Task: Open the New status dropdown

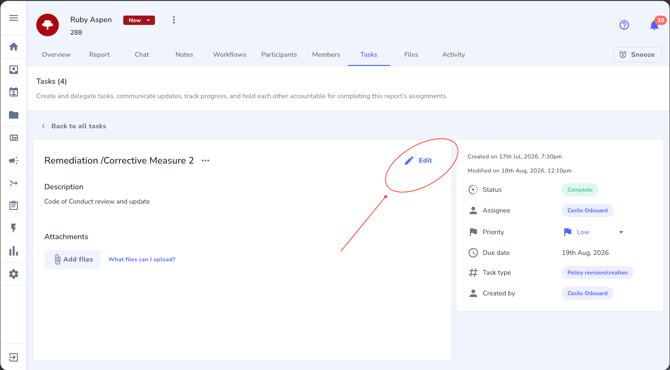Action: [139, 20]
